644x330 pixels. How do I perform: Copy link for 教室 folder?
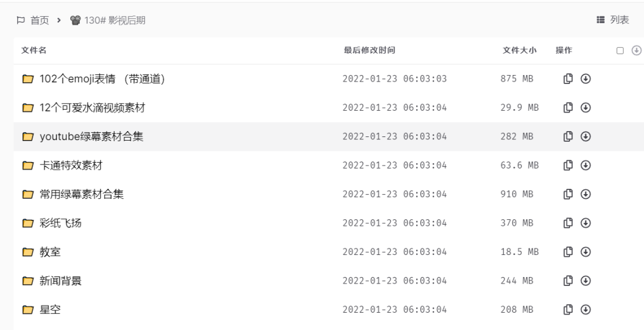click(x=568, y=252)
